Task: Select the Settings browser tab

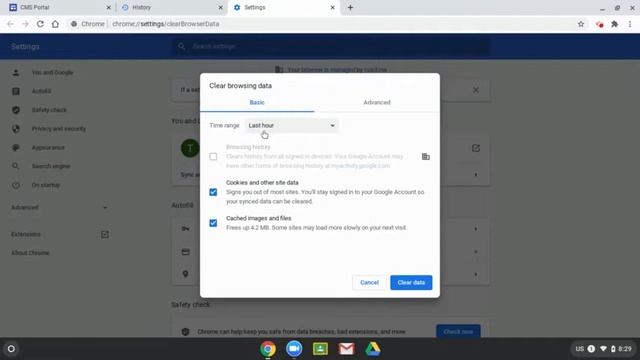Action: click(284, 7)
